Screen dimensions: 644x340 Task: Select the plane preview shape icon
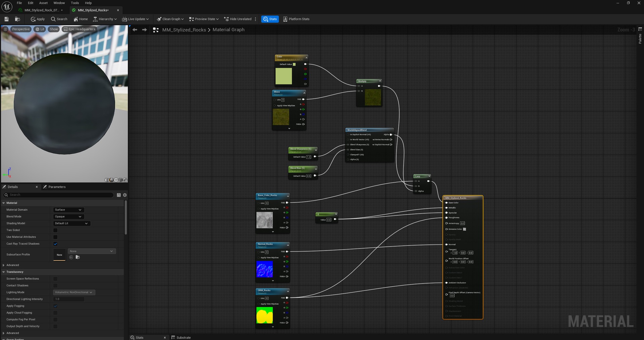point(116,180)
